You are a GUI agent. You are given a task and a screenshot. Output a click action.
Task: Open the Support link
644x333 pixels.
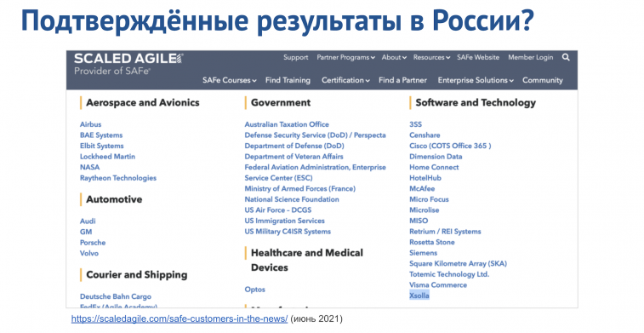(x=295, y=58)
